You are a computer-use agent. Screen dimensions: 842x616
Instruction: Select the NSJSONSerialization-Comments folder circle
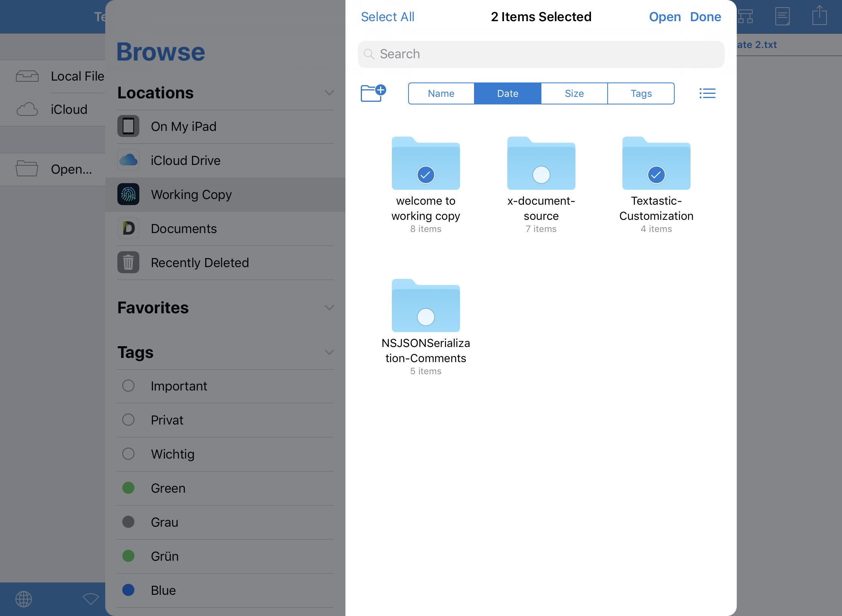point(426,317)
